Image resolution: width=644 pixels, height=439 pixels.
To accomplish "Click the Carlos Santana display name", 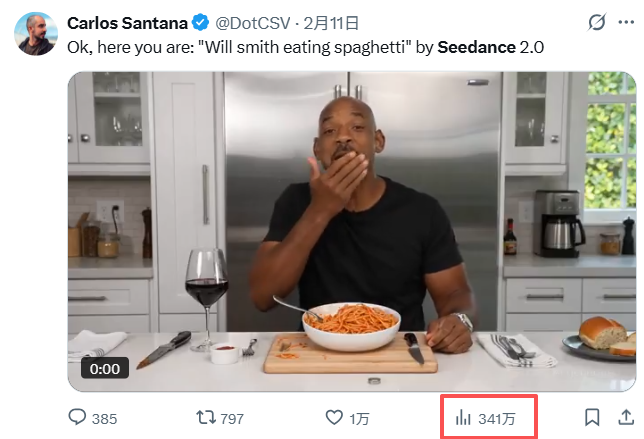I will (x=127, y=22).
